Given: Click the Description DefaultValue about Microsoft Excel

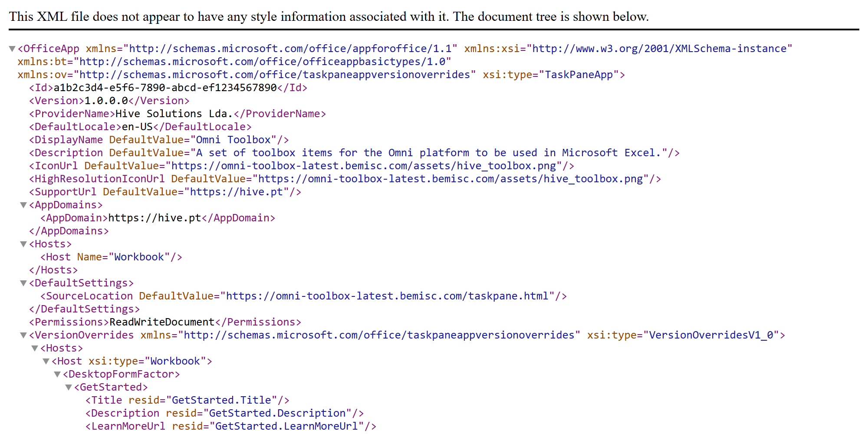Looking at the screenshot, I should [429, 153].
